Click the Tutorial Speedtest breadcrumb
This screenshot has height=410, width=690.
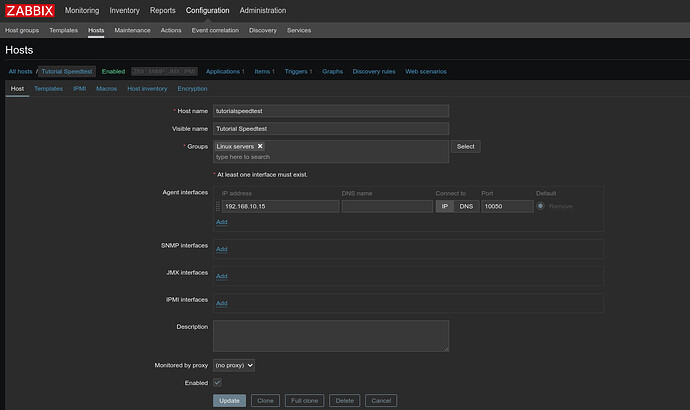67,71
